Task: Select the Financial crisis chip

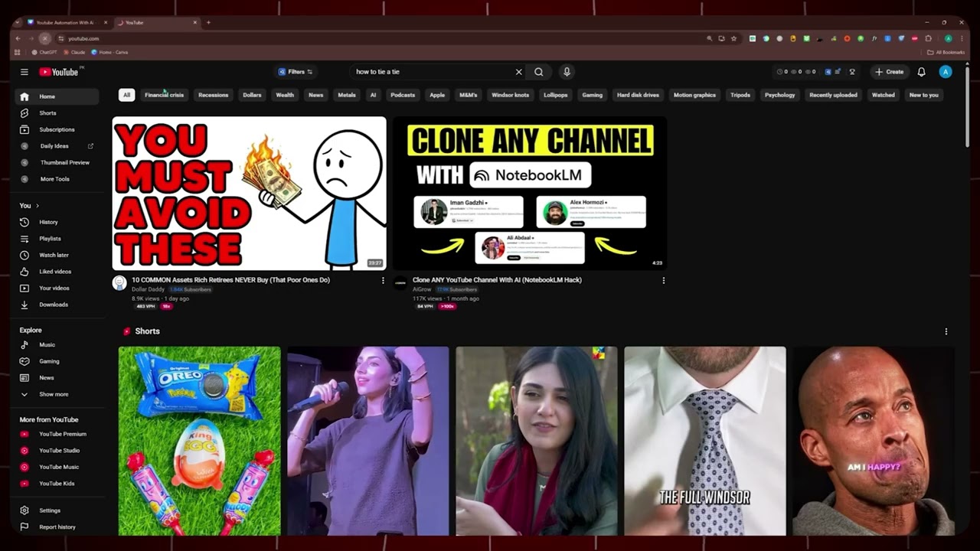Action: click(164, 95)
